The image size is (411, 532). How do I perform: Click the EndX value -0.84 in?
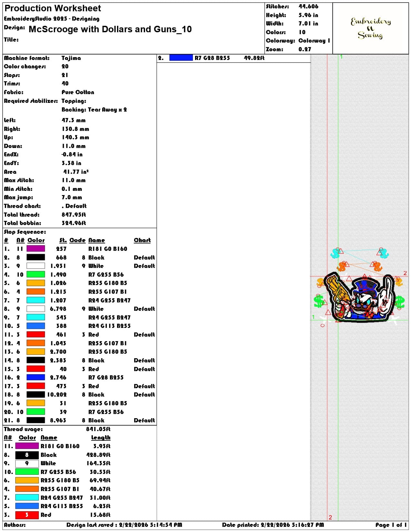[x=72, y=154]
